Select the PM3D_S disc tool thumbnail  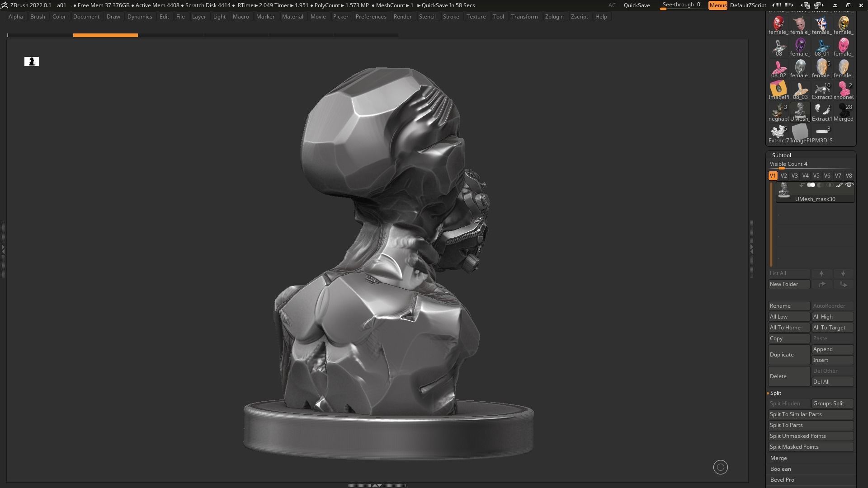pos(821,134)
